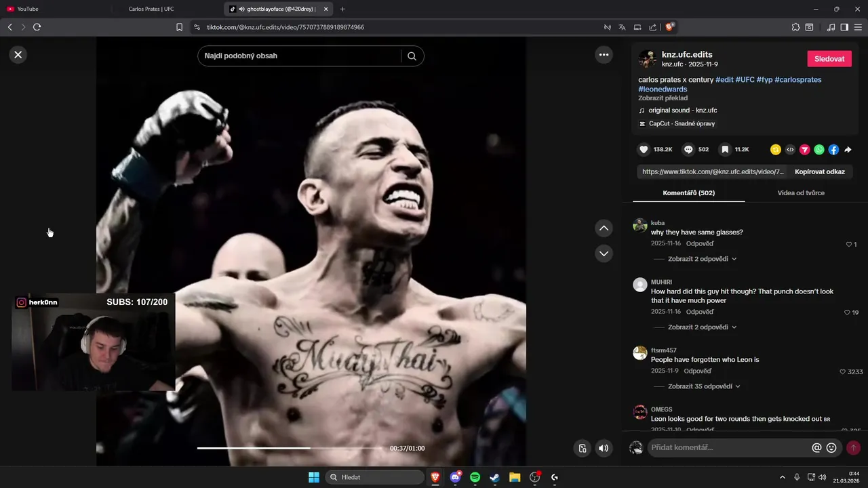Image resolution: width=868 pixels, height=488 pixels.
Task: Click the taskbar Hledat search box
Action: click(374, 477)
